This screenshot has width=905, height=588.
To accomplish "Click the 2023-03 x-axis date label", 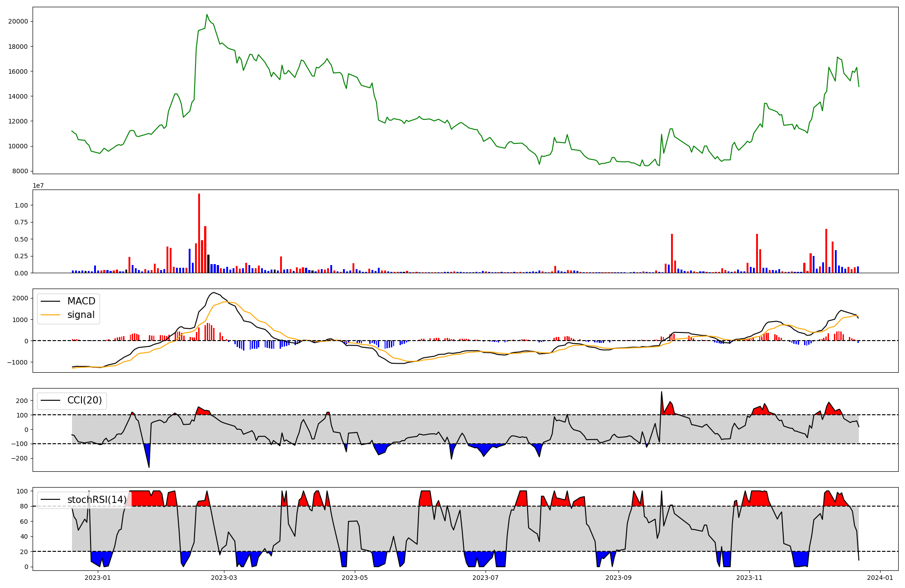I will pyautogui.click(x=224, y=578).
